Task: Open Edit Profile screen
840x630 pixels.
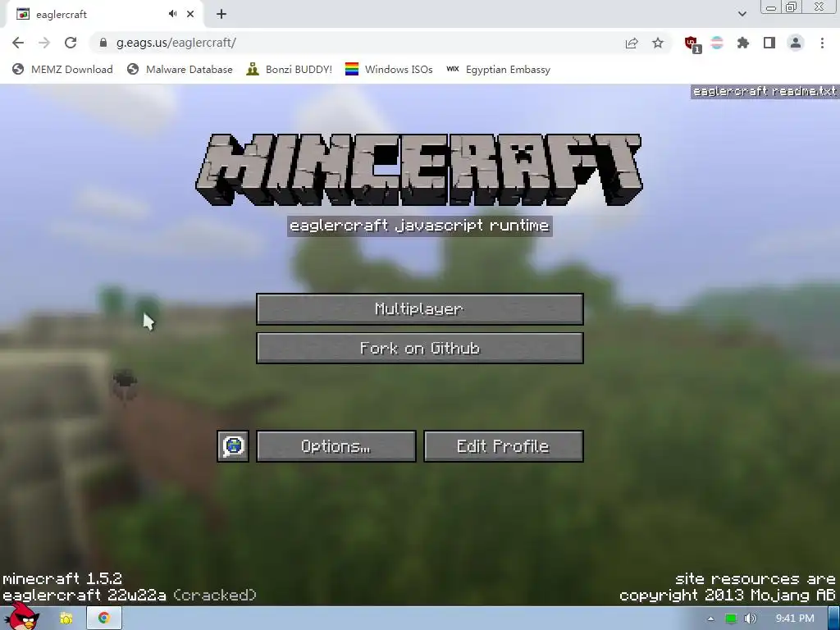Action: click(x=503, y=445)
